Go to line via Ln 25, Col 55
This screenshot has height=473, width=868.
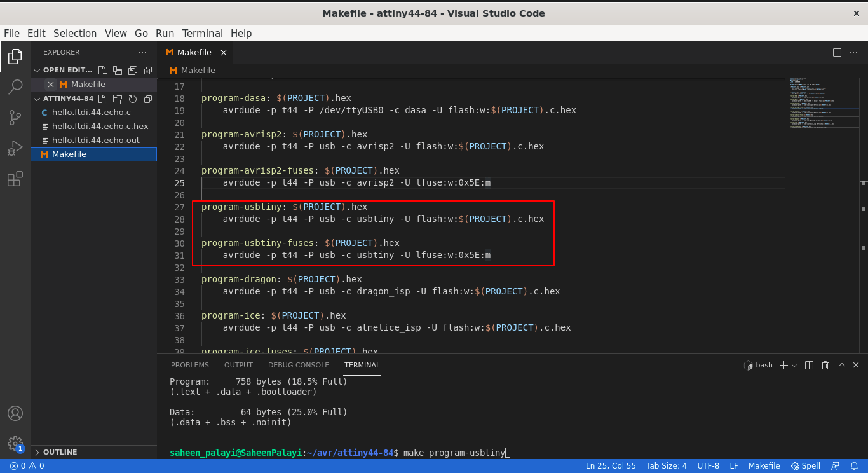pos(611,466)
